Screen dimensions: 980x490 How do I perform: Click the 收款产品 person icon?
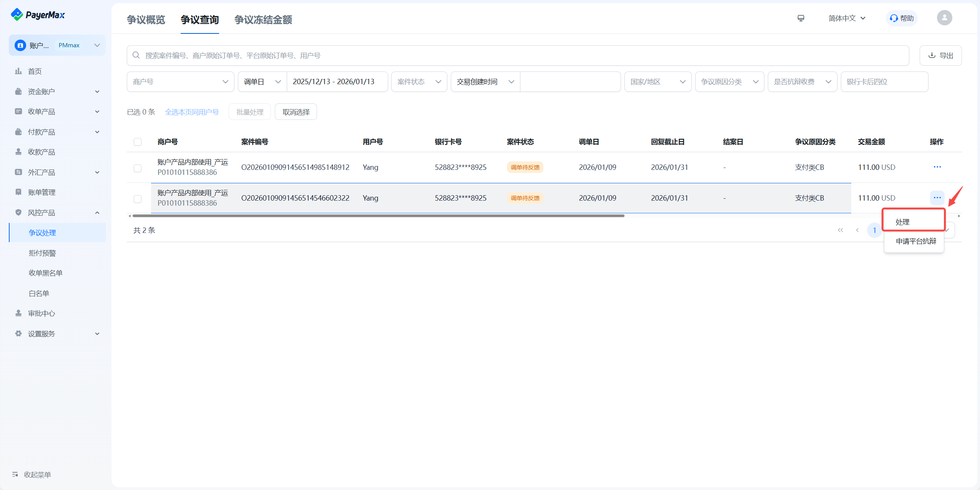pyautogui.click(x=18, y=152)
